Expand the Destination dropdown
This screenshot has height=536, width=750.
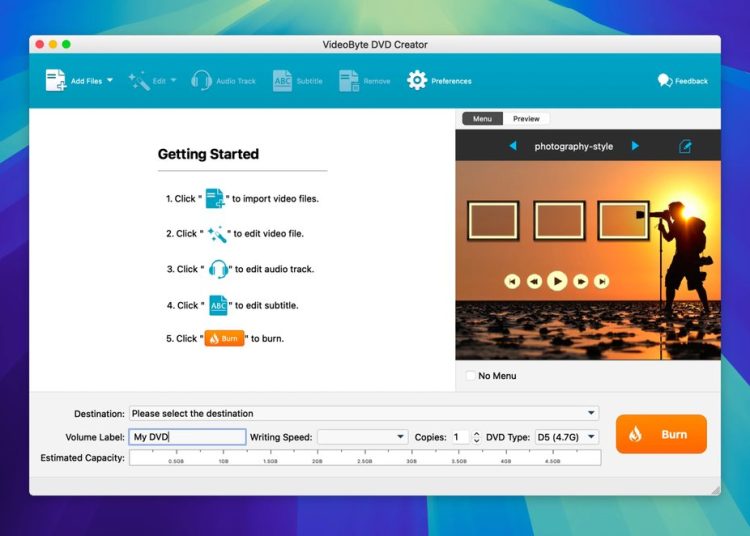[591, 413]
